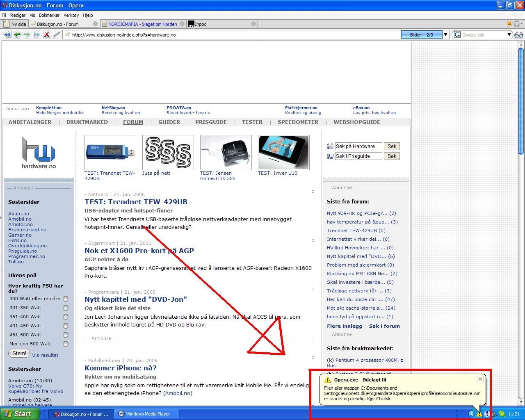
Task: Select 301-350 Watt poll option
Action: [x=66, y=308]
